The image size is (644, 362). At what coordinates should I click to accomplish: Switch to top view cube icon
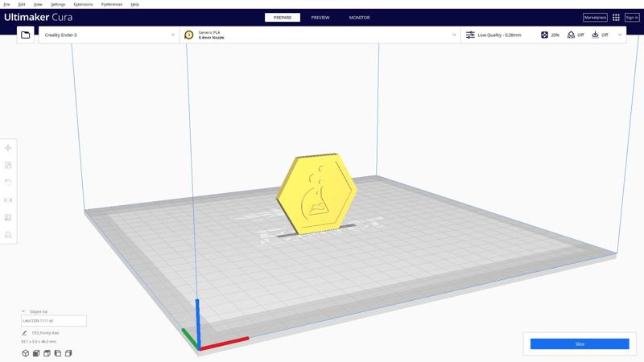point(47,353)
